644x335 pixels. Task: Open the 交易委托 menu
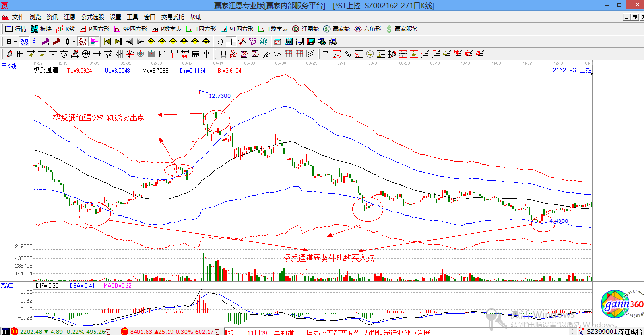172,17
